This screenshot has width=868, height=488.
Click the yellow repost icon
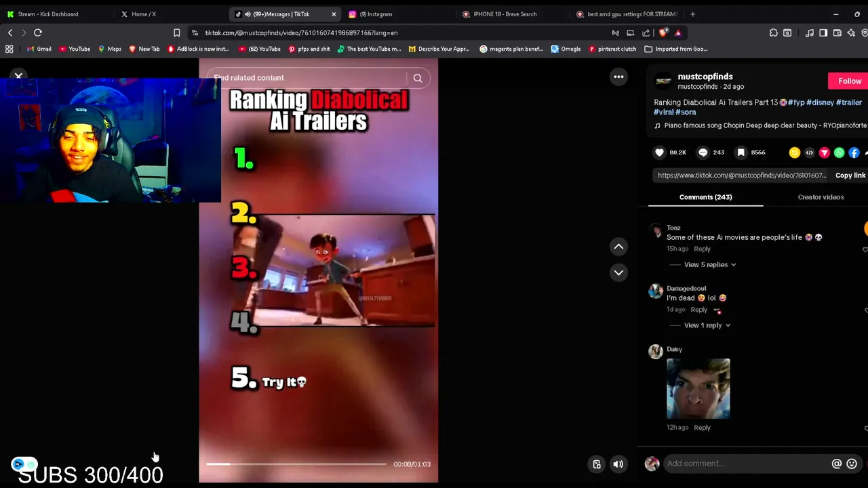pos(795,152)
